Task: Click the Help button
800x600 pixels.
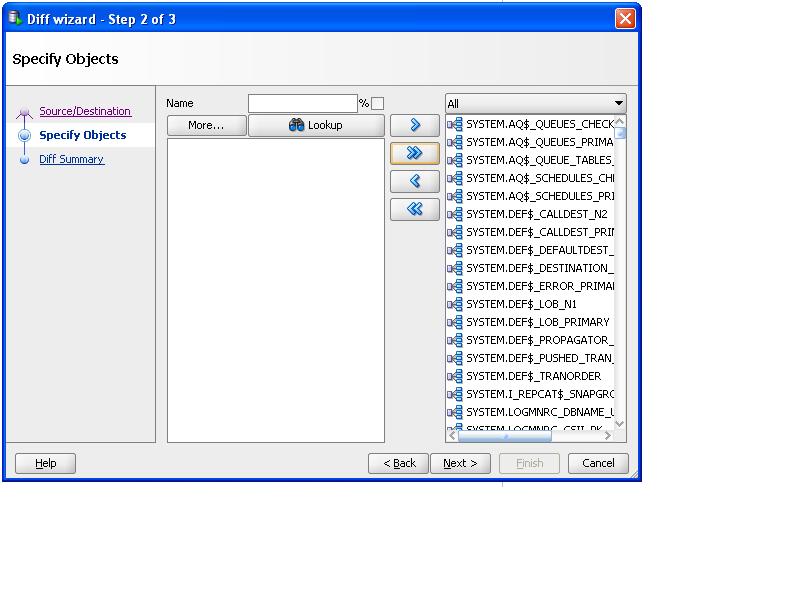Action: (45, 463)
